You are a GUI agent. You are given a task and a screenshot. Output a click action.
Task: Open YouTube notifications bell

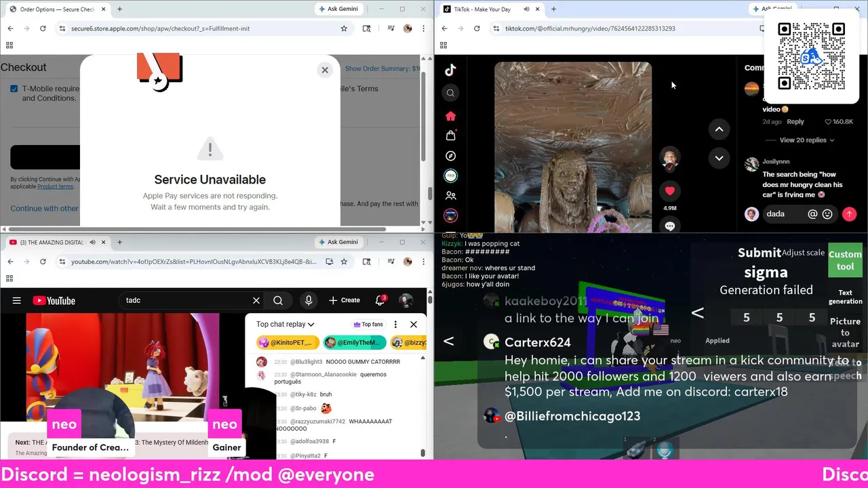click(x=380, y=300)
